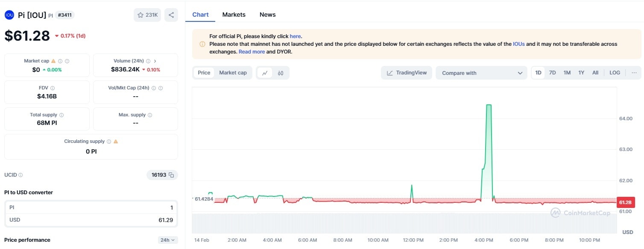Image resolution: width=644 pixels, height=249 pixels.
Task: Set chart range to All
Action: pyautogui.click(x=595, y=73)
